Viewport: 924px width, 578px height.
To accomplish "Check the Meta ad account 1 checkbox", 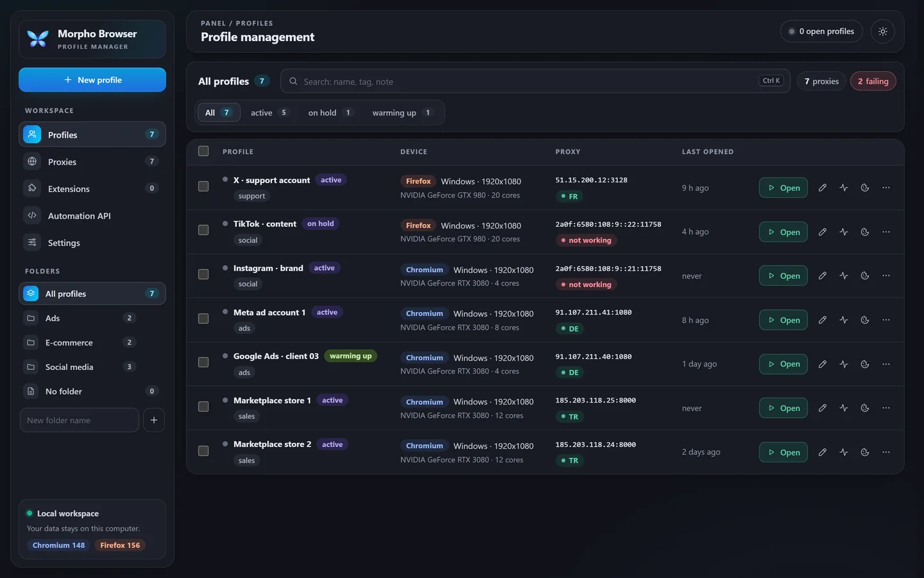I will (x=203, y=319).
